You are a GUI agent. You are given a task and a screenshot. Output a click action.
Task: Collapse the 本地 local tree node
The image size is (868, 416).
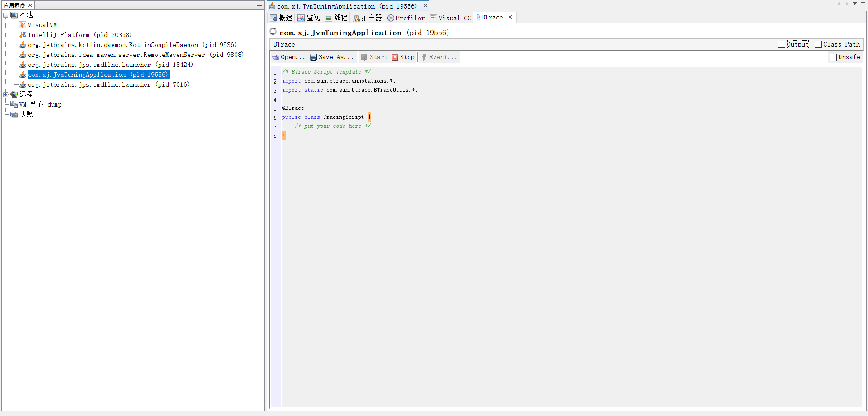pos(6,15)
